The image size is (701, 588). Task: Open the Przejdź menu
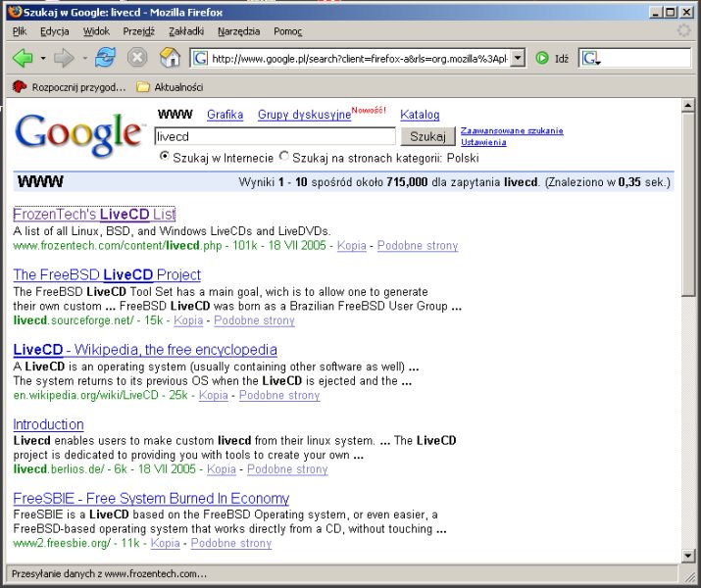tap(139, 31)
